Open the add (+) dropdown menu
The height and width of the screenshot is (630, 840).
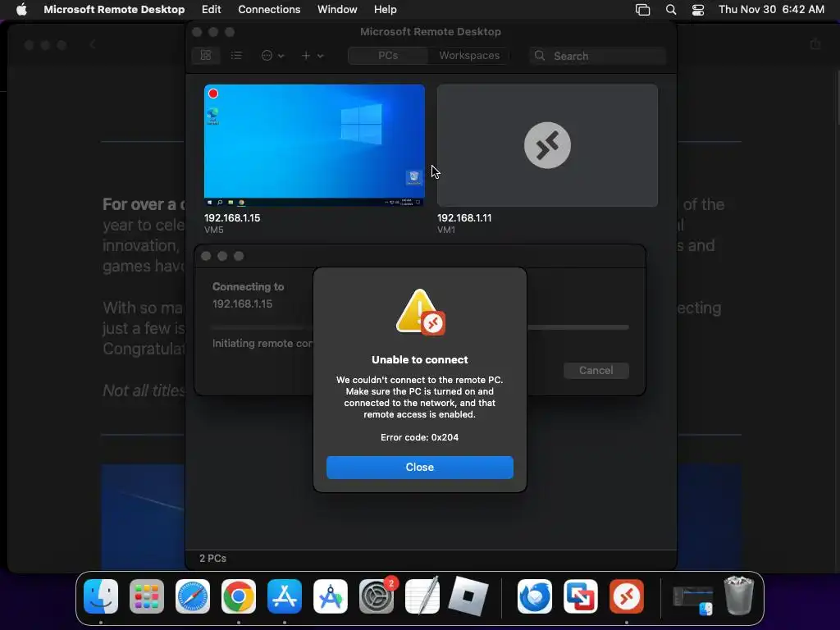pos(313,56)
